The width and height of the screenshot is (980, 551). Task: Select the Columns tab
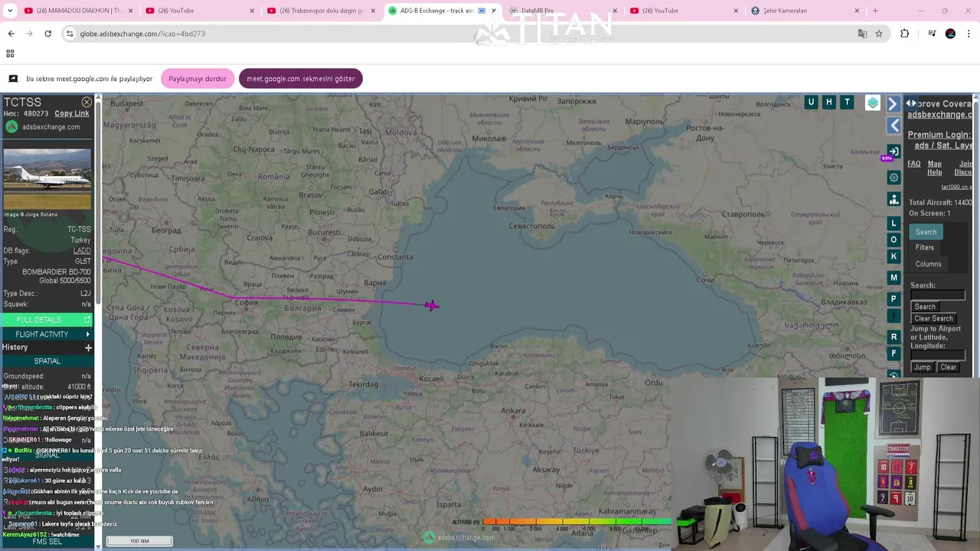(928, 264)
